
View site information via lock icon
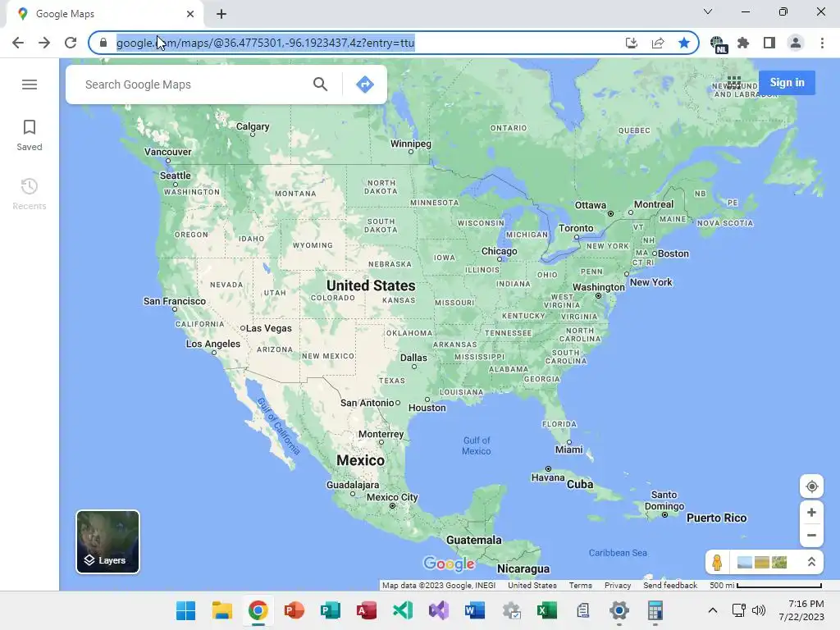click(x=103, y=43)
